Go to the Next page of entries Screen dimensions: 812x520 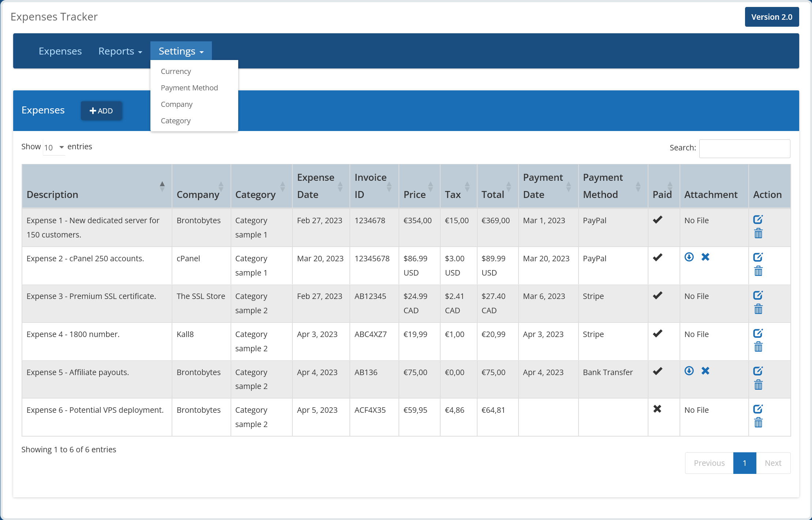click(773, 463)
